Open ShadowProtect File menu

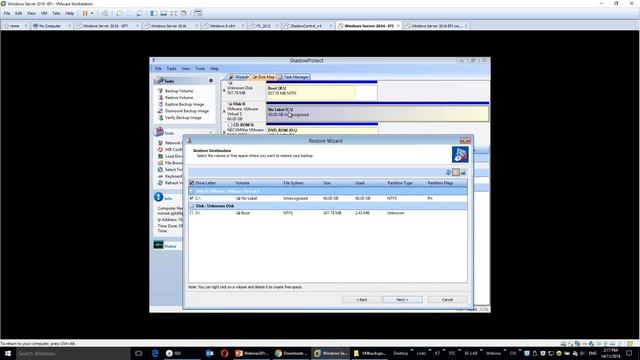(158, 69)
